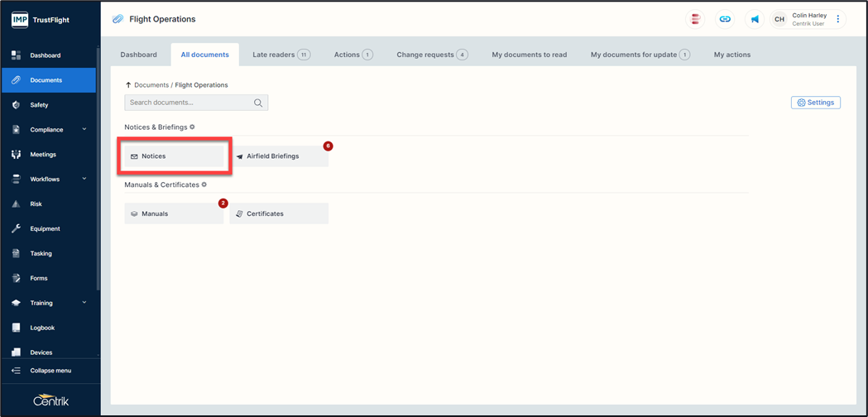This screenshot has height=417, width=868.
Task: Click the megaphone announcements icon in header
Action: coord(755,19)
